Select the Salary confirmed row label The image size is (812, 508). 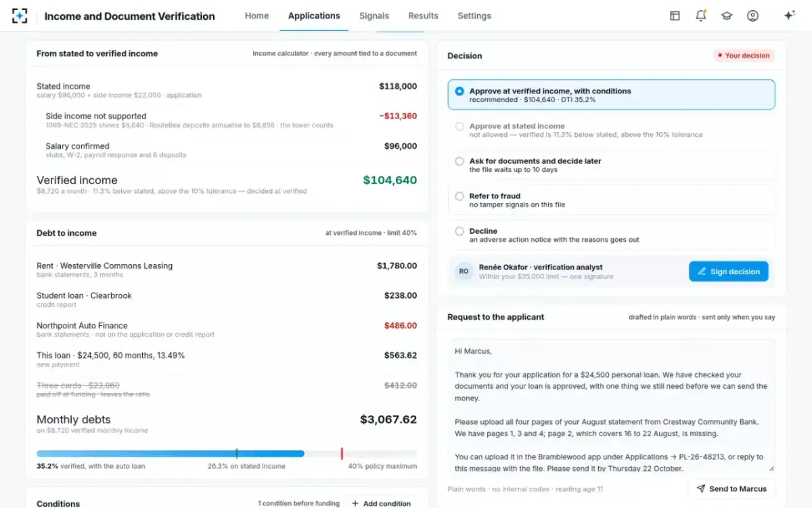click(x=77, y=146)
